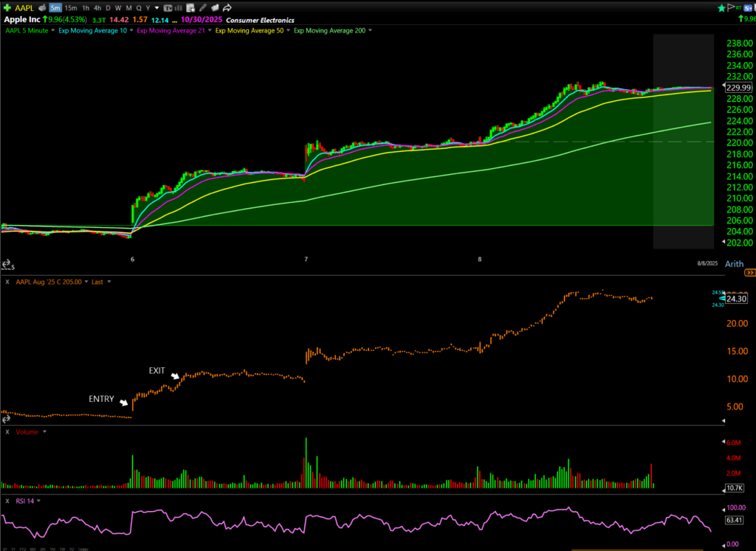The width and height of the screenshot is (756, 551).
Task: Open the notes pages icon
Action: pos(215,7)
